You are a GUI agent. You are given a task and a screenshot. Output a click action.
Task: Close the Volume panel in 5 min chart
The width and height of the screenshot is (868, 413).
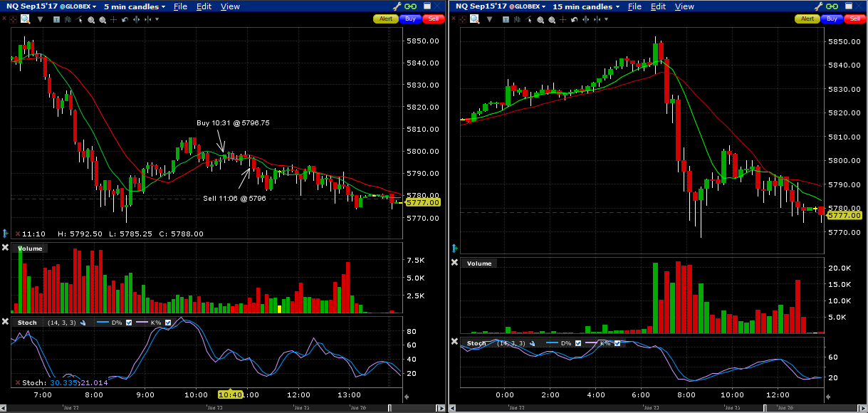click(x=5, y=248)
